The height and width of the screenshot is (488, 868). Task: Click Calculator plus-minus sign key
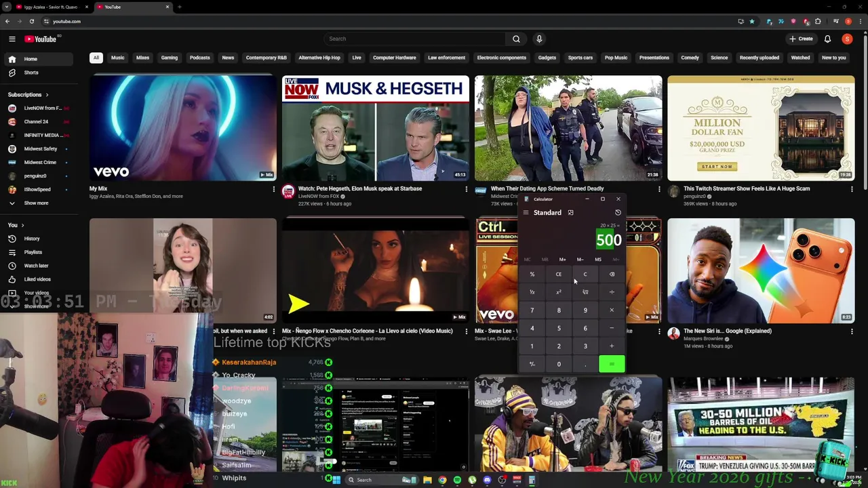(532, 364)
